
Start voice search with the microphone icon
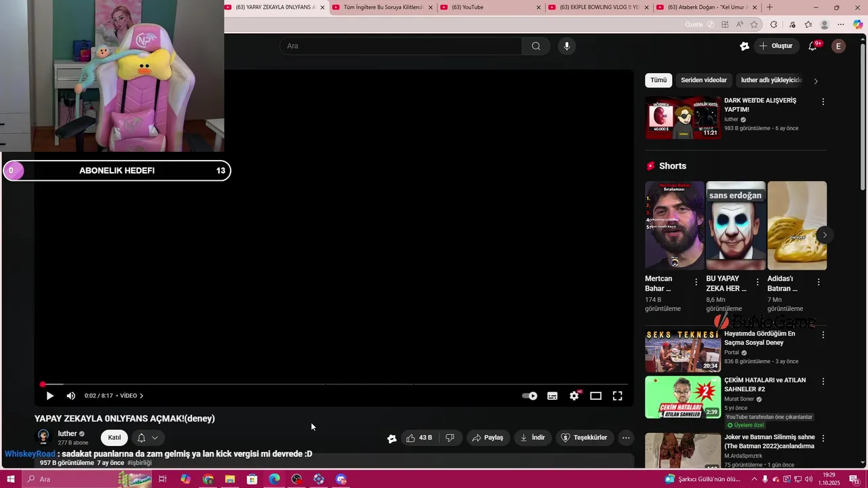point(567,46)
